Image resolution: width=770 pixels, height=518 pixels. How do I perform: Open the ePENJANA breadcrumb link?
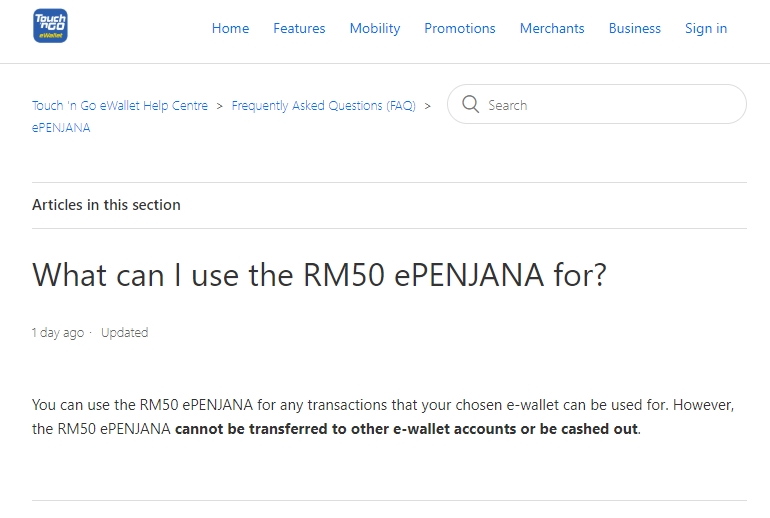[61, 128]
